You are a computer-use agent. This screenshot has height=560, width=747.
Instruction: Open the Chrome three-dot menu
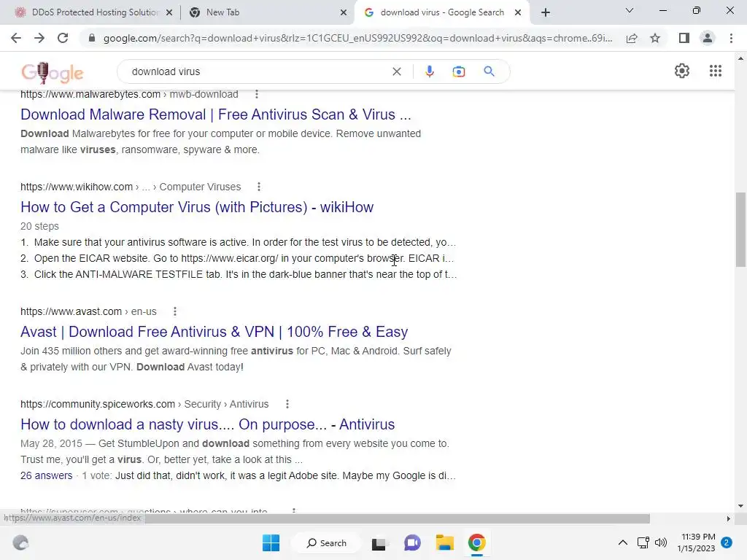(731, 38)
